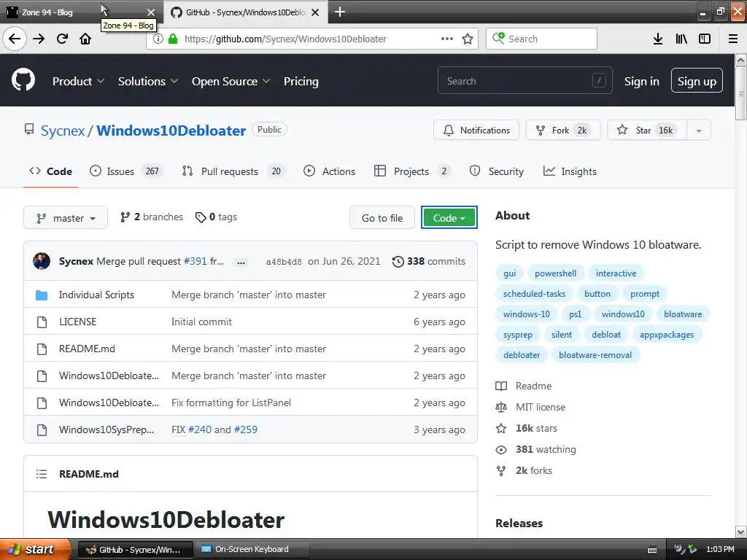Expand the Solutions menu
The height and width of the screenshot is (560, 747).
point(148,82)
